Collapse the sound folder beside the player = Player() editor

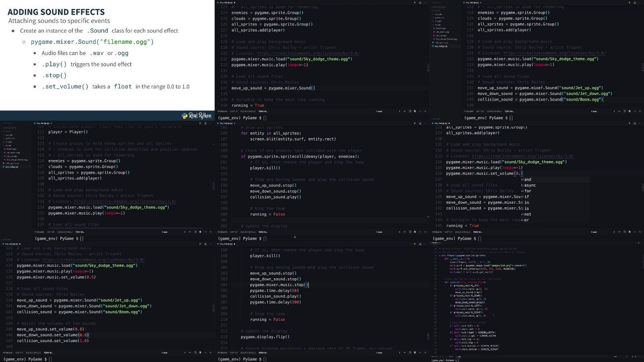click(8, 145)
